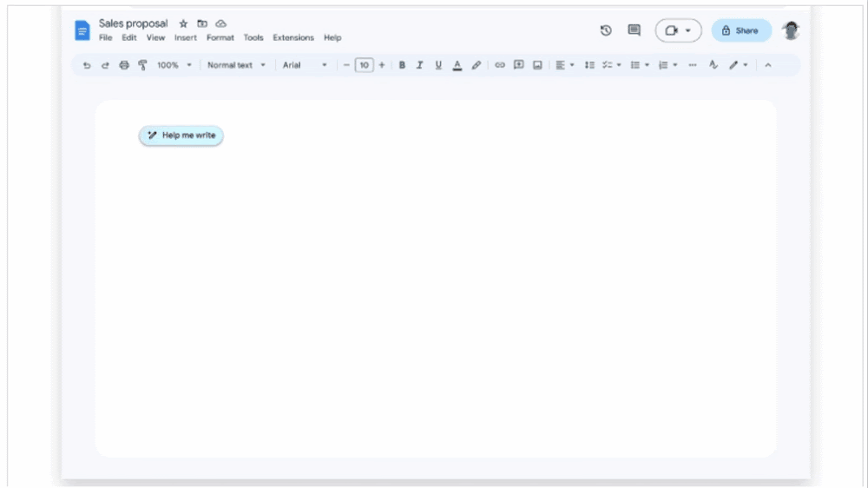Click the video meeting camera icon
This screenshot has height=488, width=868.
(x=672, y=30)
